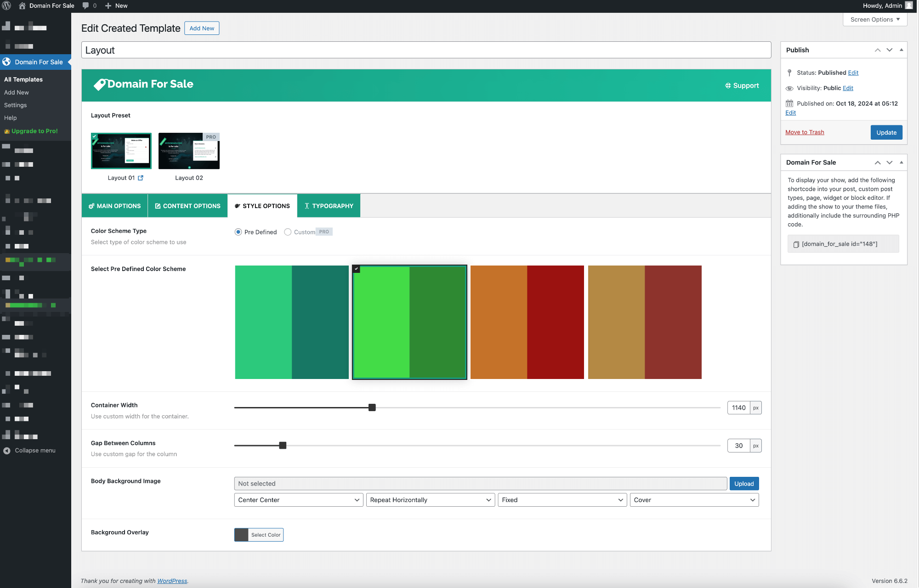
Task: Click the Add New template button
Action: tap(202, 28)
